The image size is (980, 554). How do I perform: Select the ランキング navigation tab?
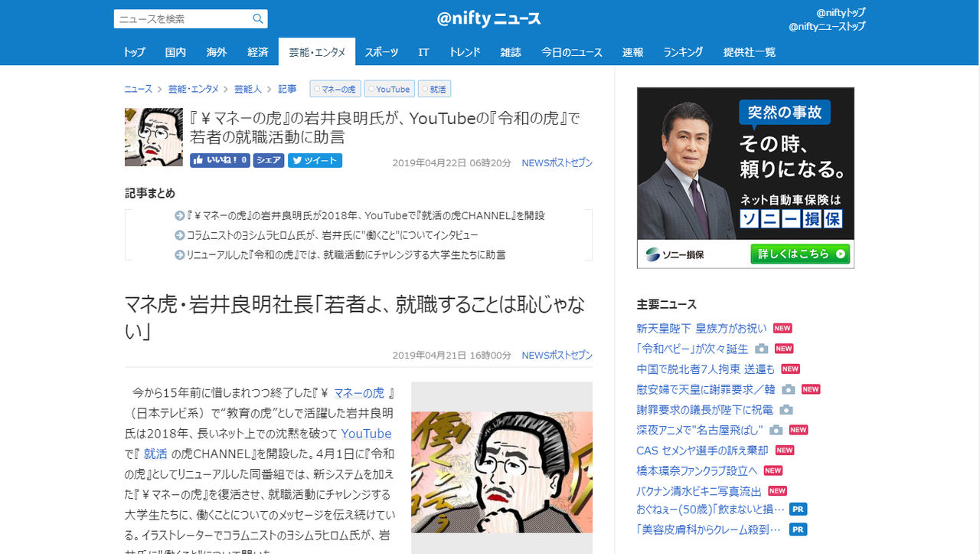click(683, 52)
